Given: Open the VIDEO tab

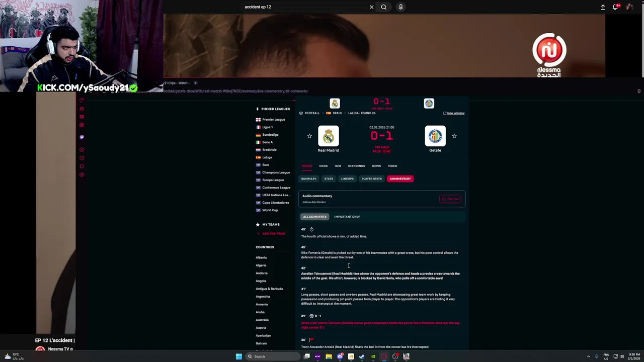Looking at the screenshot, I should [392, 166].
